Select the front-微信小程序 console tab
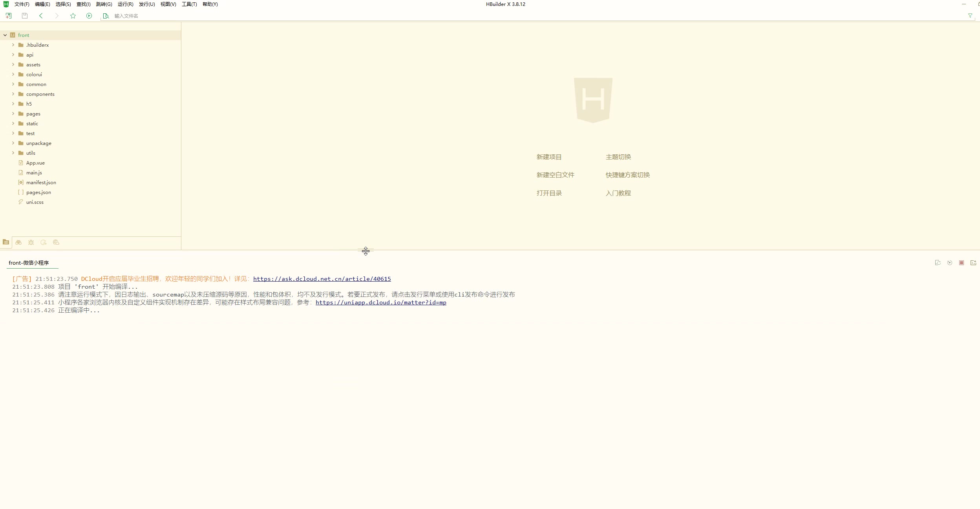Screen dimensions: 980x509 point(29,263)
